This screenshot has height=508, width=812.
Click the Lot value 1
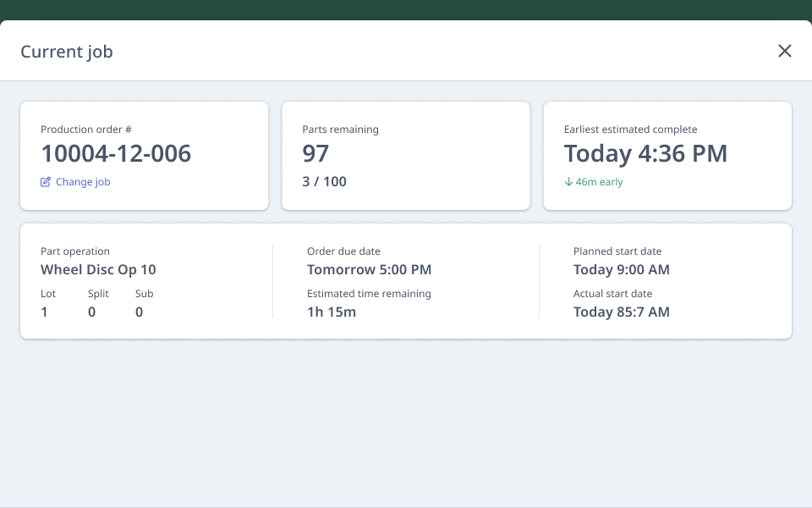click(44, 312)
